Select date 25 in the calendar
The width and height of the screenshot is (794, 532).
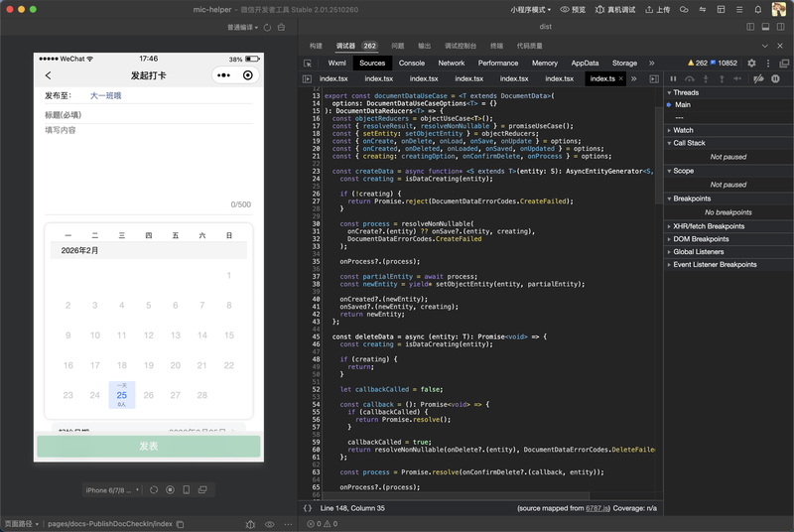(121, 395)
